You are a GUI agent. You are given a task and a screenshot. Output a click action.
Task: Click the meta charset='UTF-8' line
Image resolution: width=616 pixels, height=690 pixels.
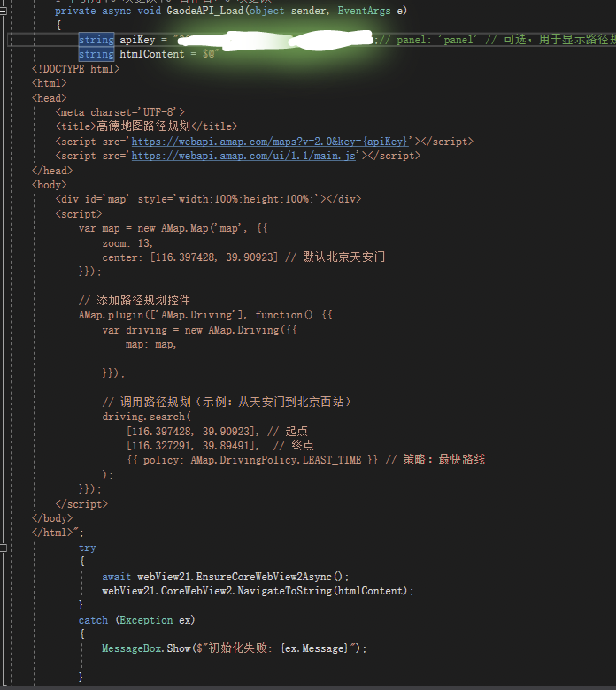pyautogui.click(x=119, y=112)
